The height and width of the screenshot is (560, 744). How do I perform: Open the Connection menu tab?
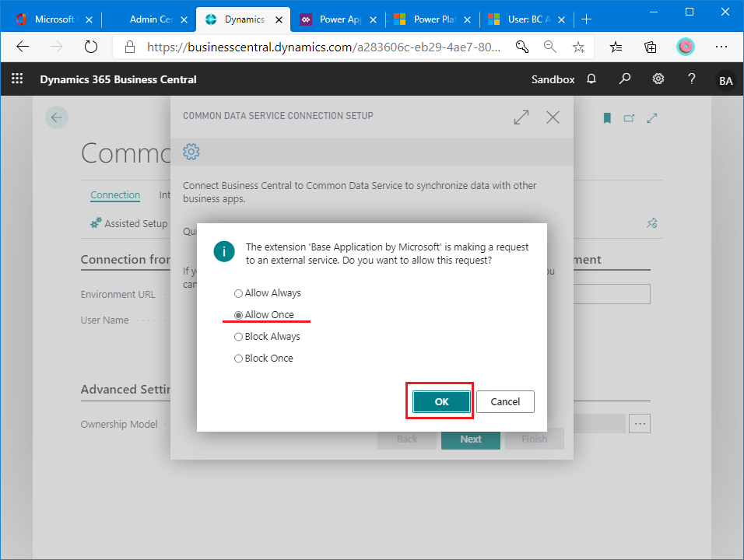pos(115,195)
